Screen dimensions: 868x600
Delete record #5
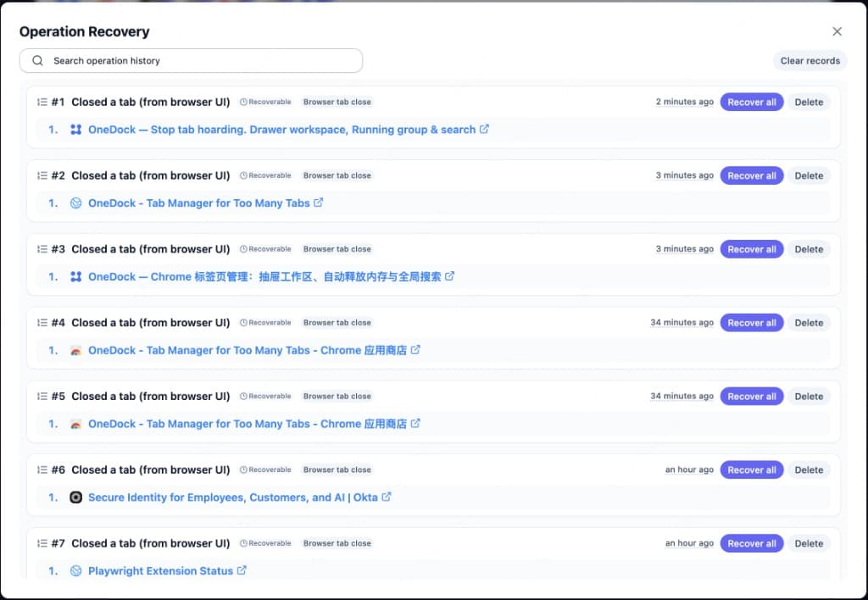coord(809,397)
